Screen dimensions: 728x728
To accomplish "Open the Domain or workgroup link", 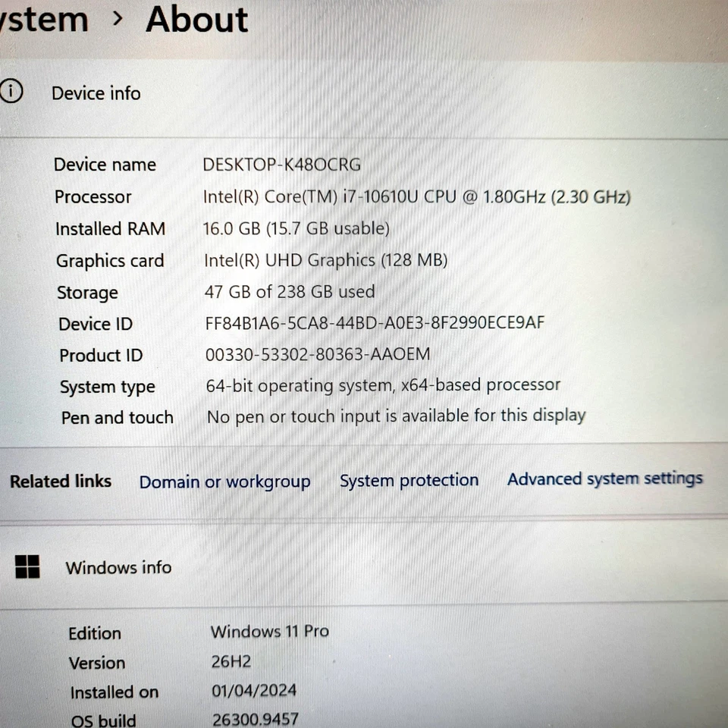I will (224, 482).
